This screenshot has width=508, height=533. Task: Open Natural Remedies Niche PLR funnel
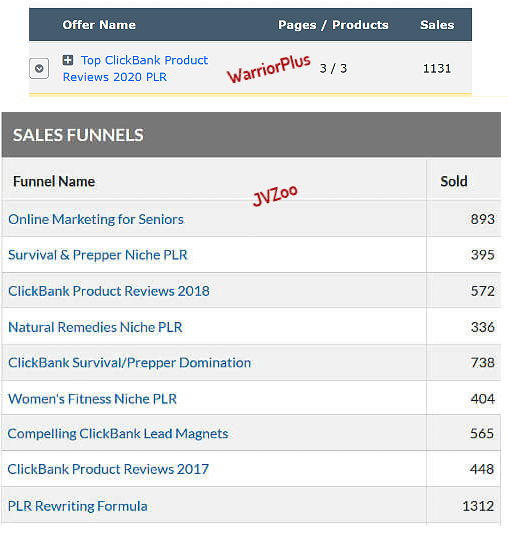click(x=95, y=327)
